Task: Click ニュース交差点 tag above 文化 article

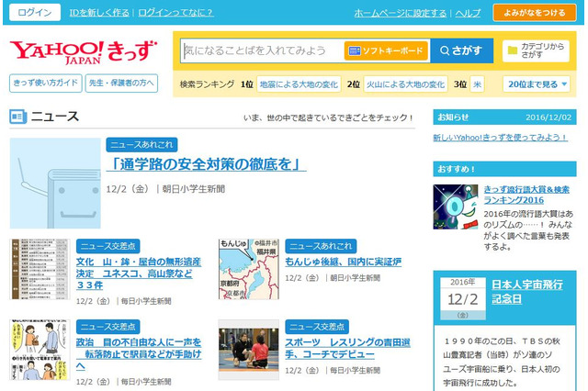Action: [x=108, y=246]
